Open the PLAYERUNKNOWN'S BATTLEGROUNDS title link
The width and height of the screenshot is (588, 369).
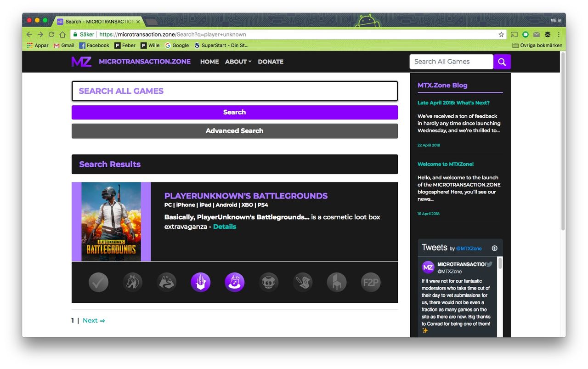246,196
